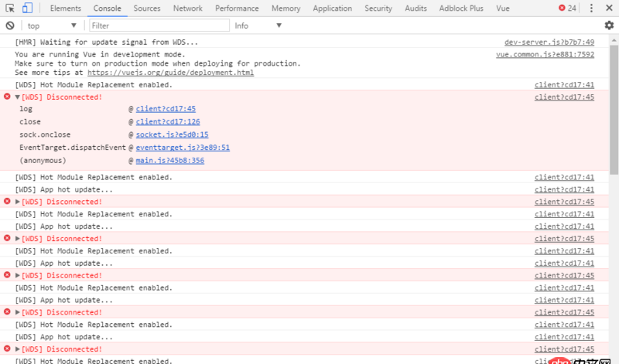Select the close stack frame text

[x=30, y=122]
